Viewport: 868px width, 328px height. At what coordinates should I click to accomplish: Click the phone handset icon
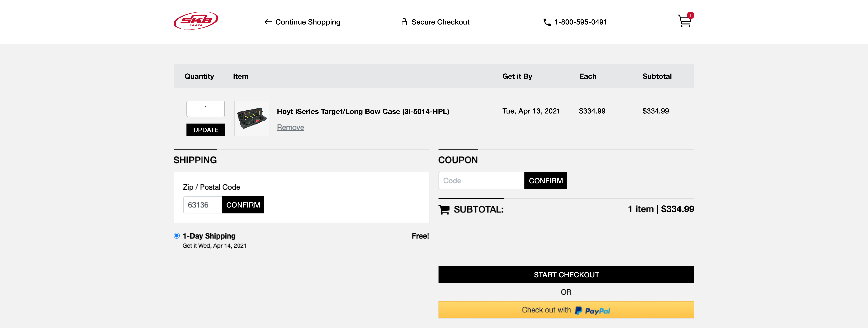click(547, 22)
